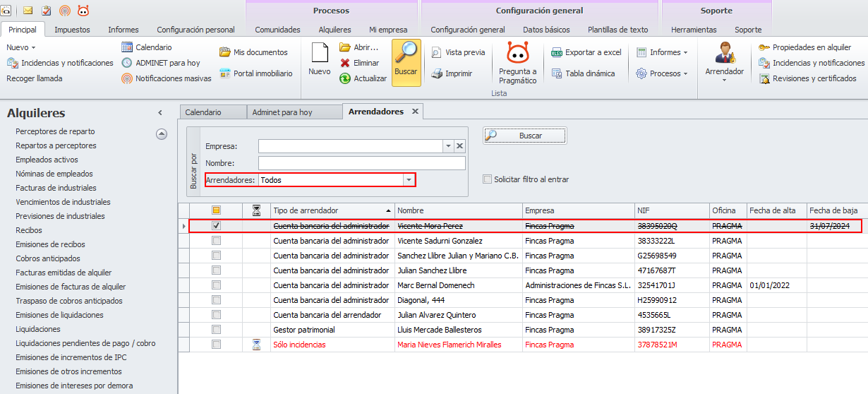
Task: Select the Datos básicos ribbon tab
Action: tap(546, 30)
